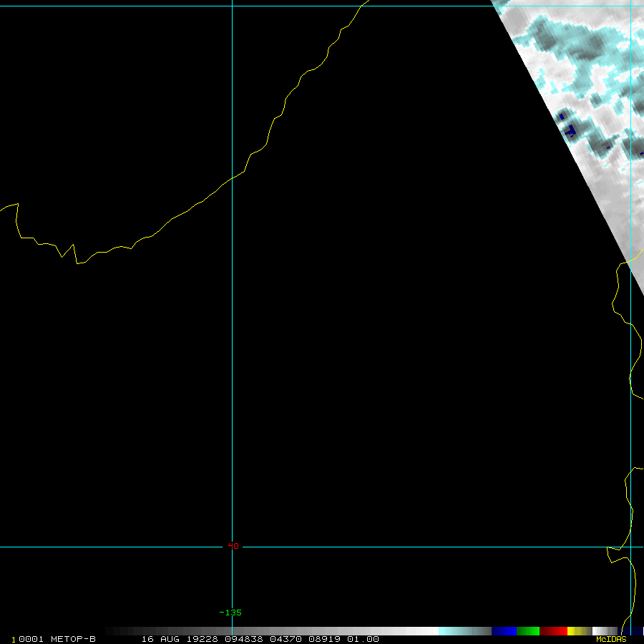Viewport: 644px width, 644px height.
Task: Click the McIDAS label
Action: [610, 639]
